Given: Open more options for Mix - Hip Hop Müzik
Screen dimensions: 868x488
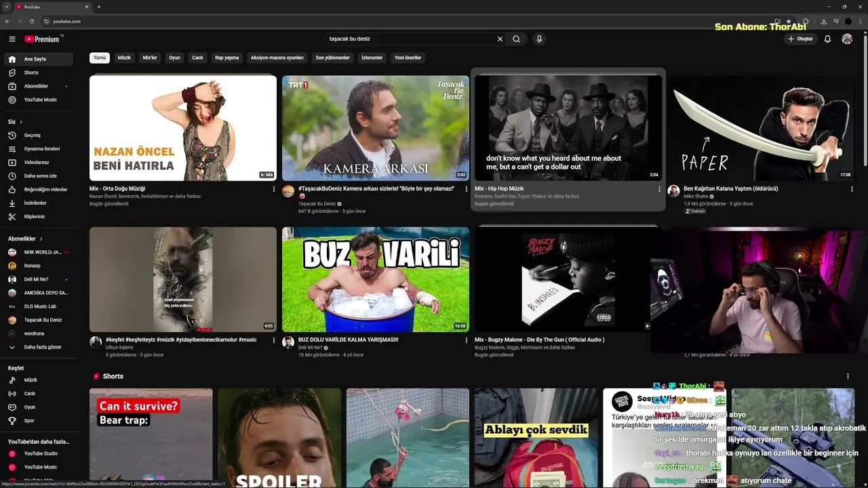Looking at the screenshot, I should [659, 189].
